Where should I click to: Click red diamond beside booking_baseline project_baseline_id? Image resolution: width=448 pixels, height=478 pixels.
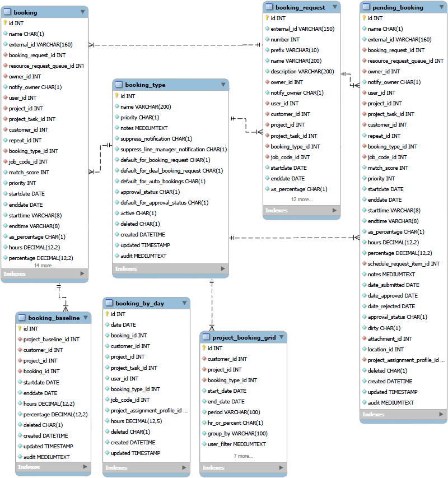(20, 339)
